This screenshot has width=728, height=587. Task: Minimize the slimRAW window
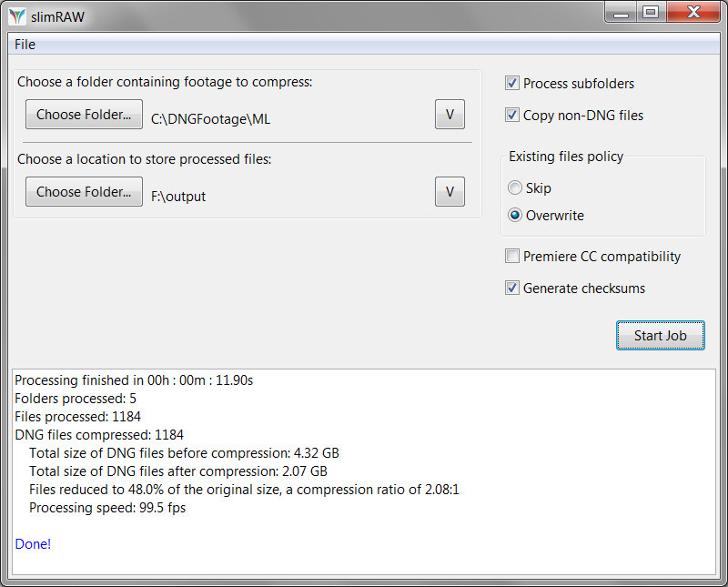621,13
